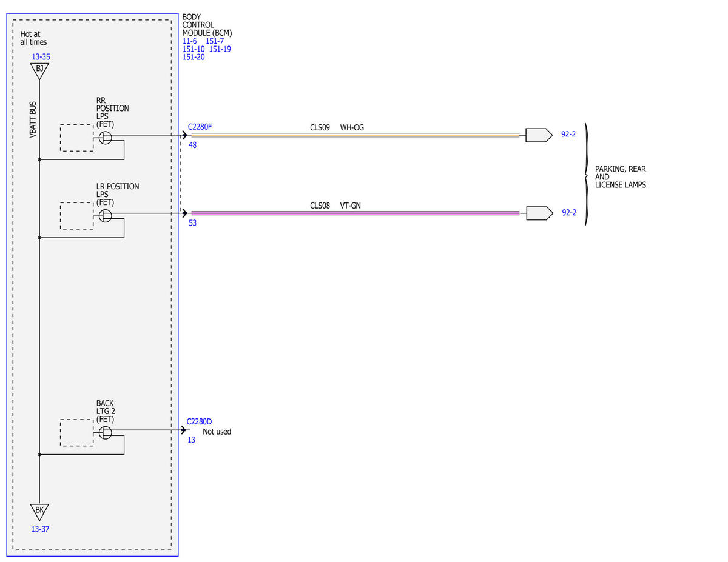
Task: Select the LR POSITION LPS FET symbol
Action: tap(106, 215)
